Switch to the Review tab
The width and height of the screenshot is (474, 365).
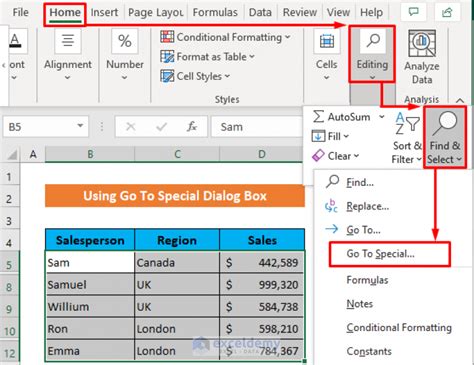click(x=300, y=12)
